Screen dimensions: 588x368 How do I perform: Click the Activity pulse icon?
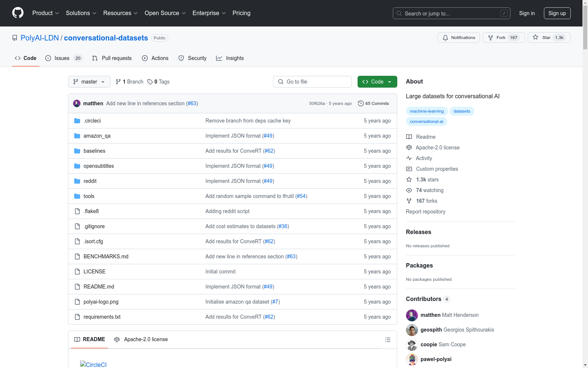[x=409, y=158]
